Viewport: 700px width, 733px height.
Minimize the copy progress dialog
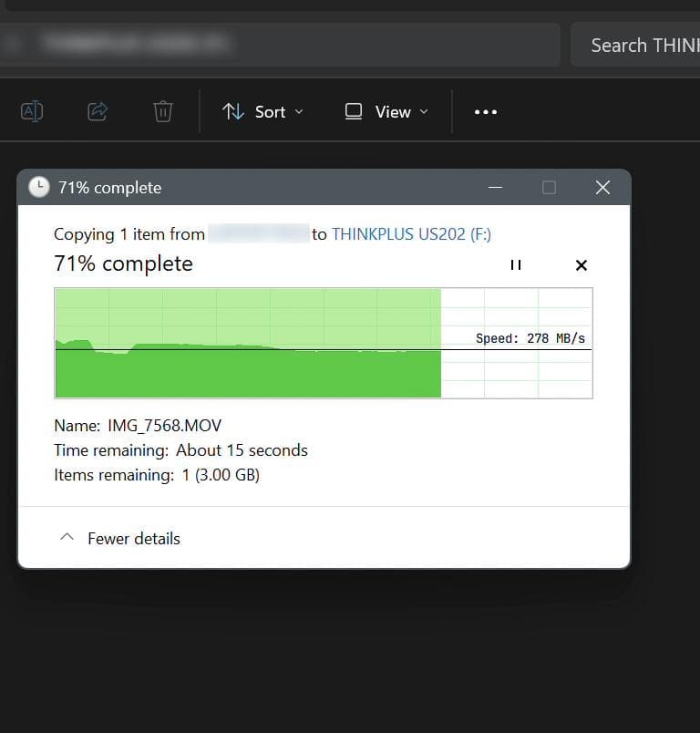(x=495, y=188)
